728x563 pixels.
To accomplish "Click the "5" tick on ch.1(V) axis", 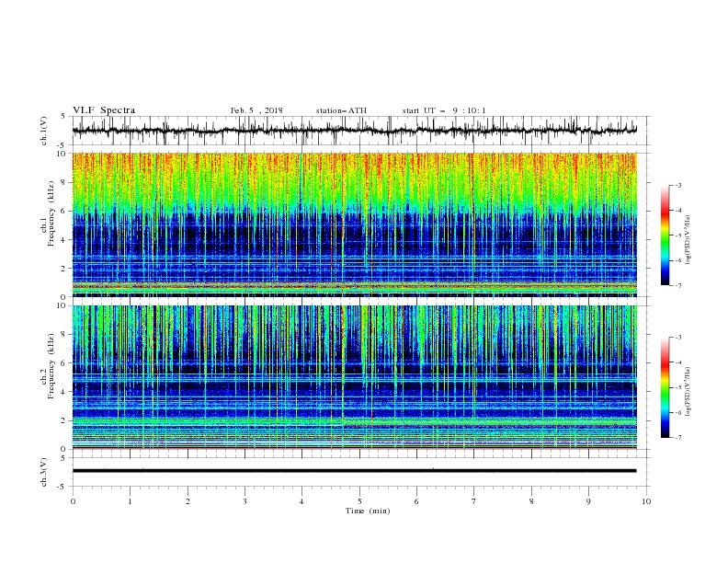I will pos(63,117).
